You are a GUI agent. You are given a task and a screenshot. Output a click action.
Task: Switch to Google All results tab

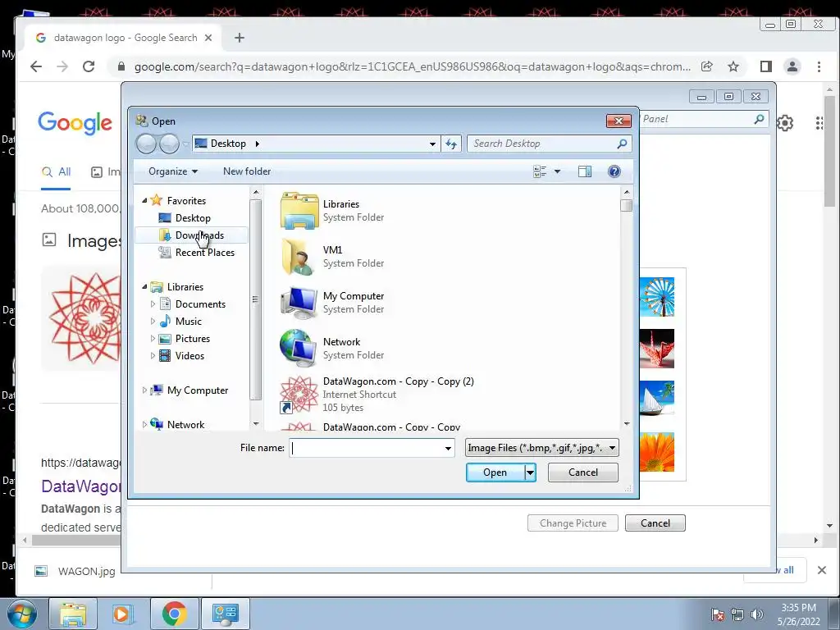click(57, 172)
